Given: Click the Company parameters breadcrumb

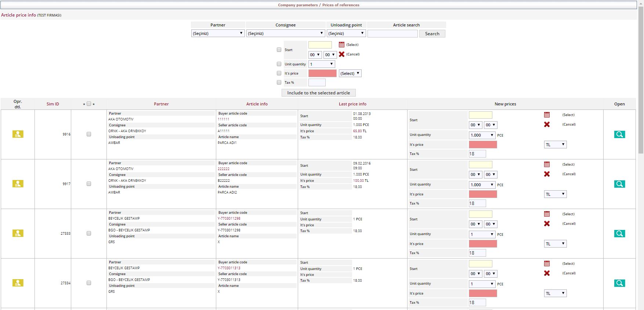Looking at the screenshot, I should [x=298, y=5].
